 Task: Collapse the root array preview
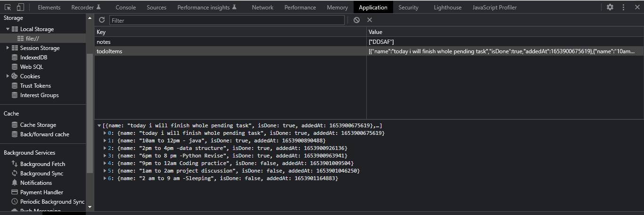(99, 126)
